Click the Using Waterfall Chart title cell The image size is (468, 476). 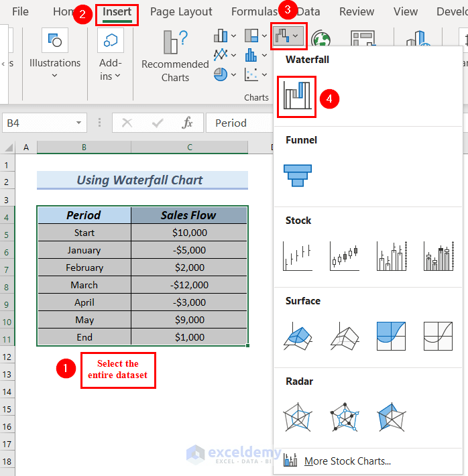pos(142,180)
